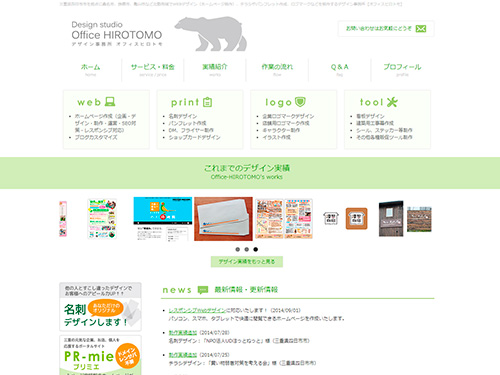
Task: Click the laptop icon beside web
Action: pos(110,102)
